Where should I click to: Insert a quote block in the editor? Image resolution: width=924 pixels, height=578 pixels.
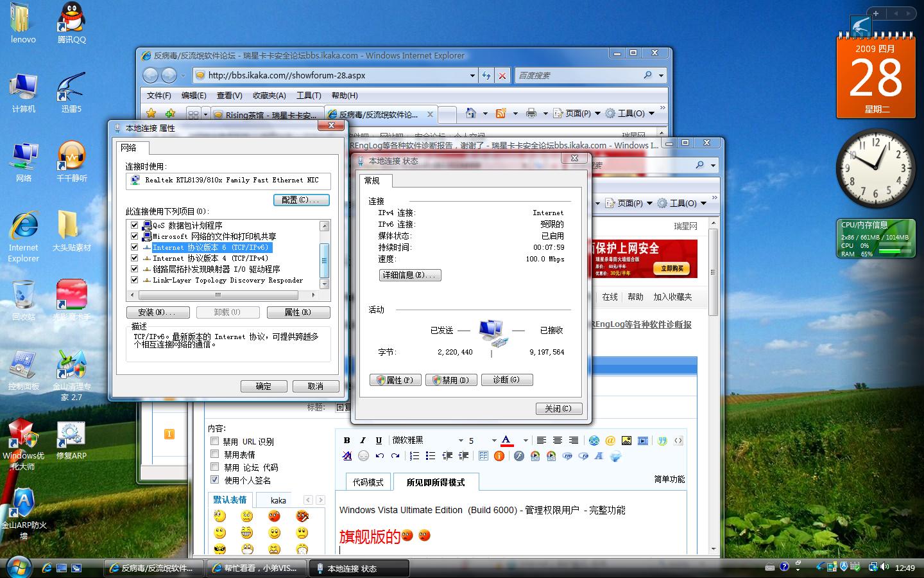tap(662, 441)
